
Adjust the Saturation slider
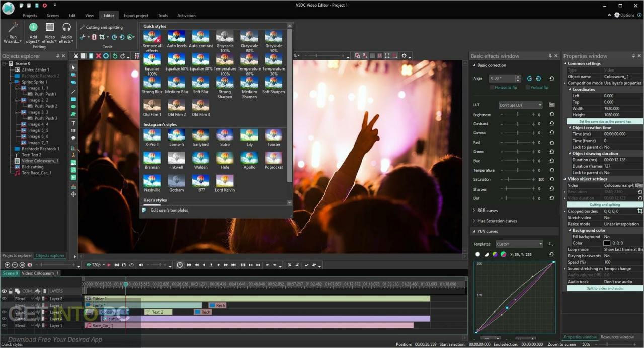coord(517,179)
